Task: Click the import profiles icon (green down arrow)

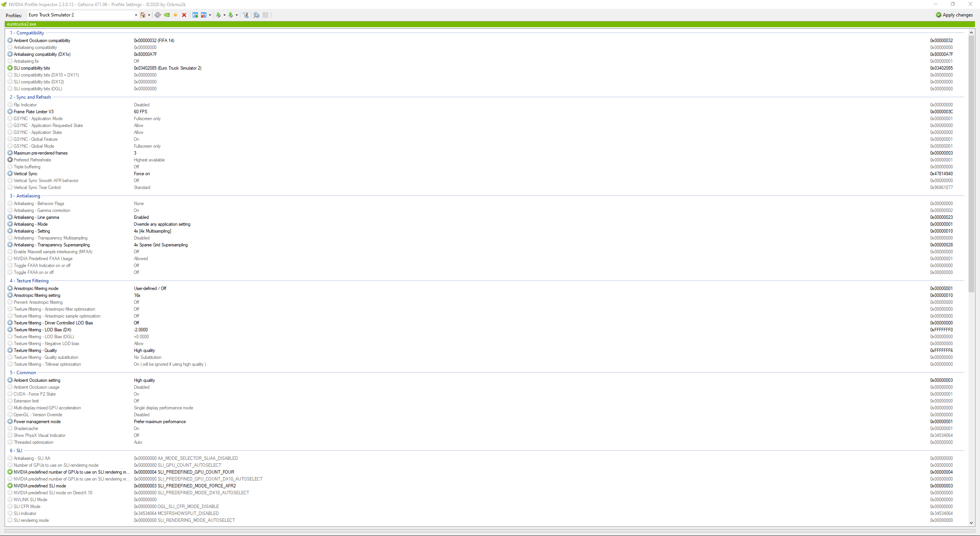Action: click(x=230, y=15)
